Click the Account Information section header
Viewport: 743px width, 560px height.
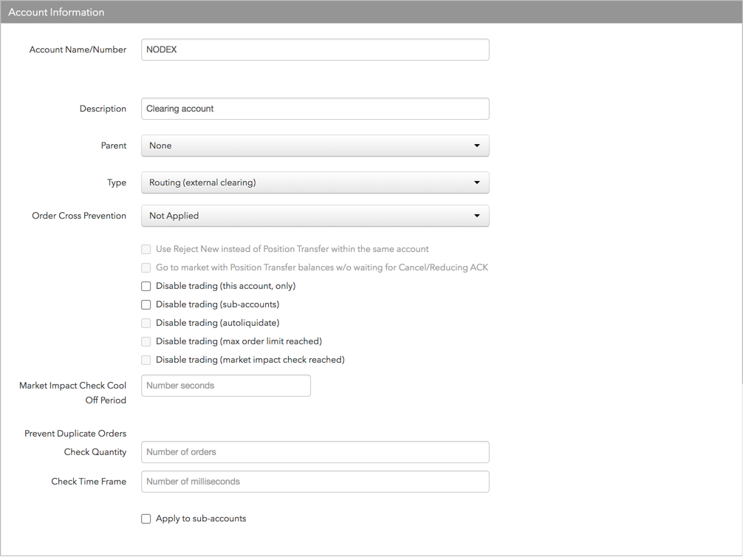(371, 12)
